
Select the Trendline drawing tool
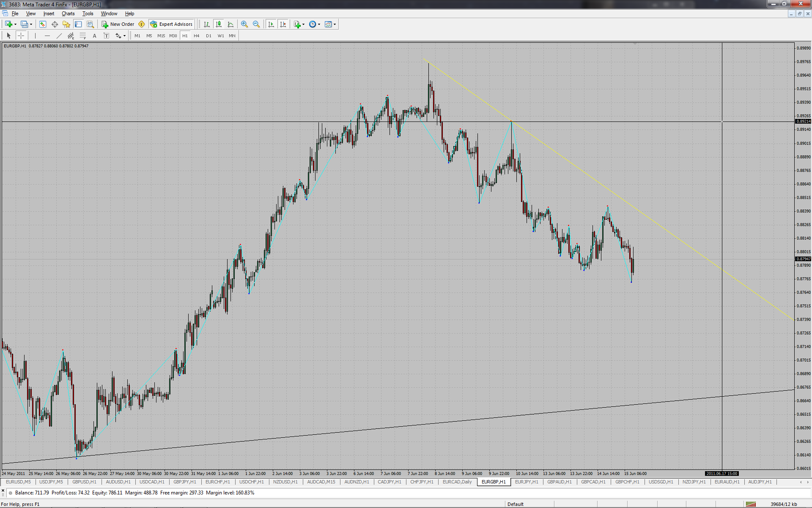click(59, 36)
